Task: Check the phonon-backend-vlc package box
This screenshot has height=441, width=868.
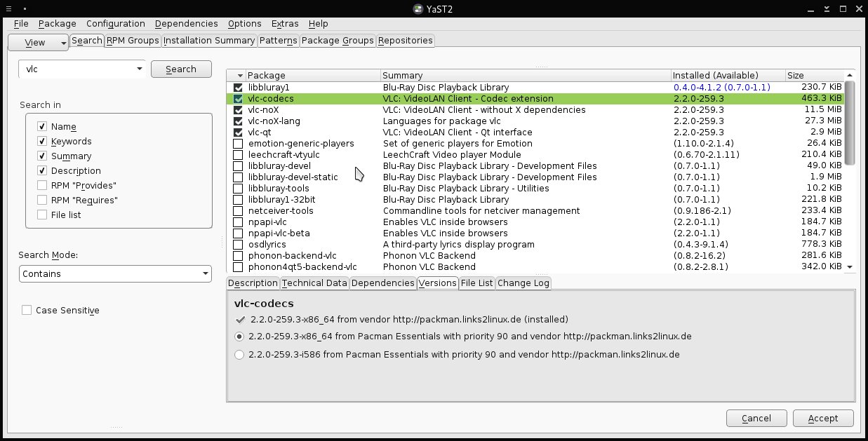Action: click(x=238, y=256)
